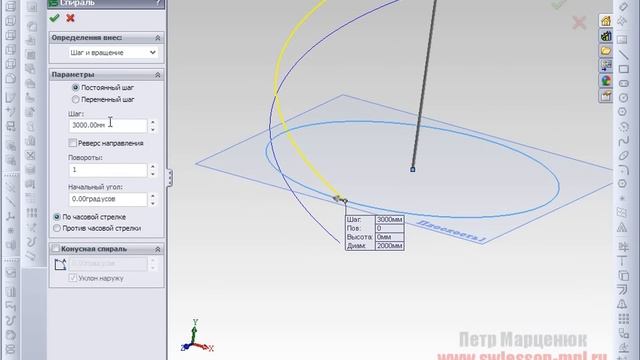Select Linear Sketch Pattern in the sketch toolbar

click(623, 319)
